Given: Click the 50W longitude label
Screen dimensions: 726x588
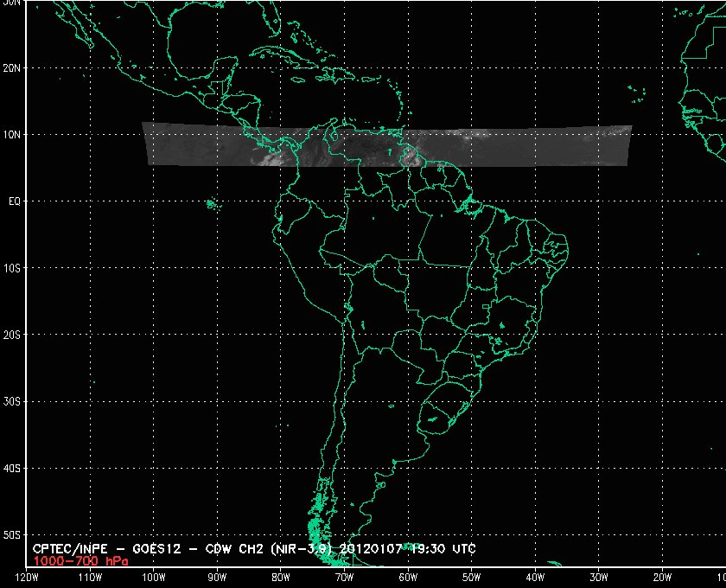Looking at the screenshot, I should tap(471, 578).
